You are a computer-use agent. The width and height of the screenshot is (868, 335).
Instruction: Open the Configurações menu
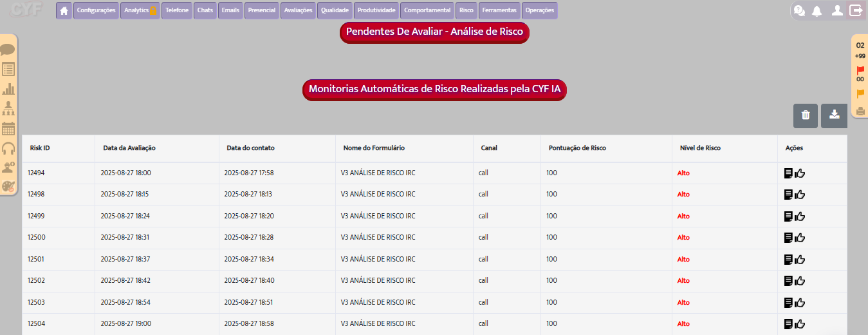pyautogui.click(x=96, y=11)
